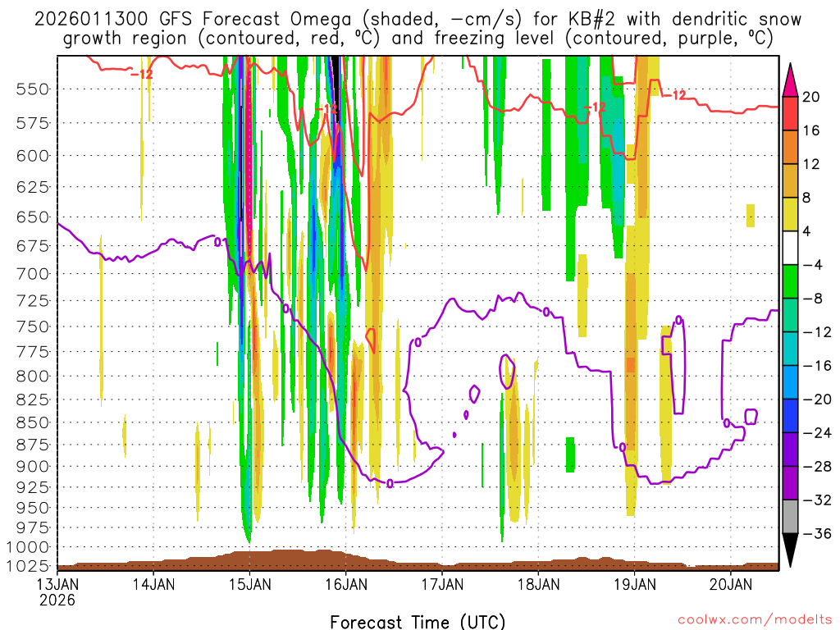The image size is (840, 630).
Task: Click the colorbar value 20
Action: point(810,97)
